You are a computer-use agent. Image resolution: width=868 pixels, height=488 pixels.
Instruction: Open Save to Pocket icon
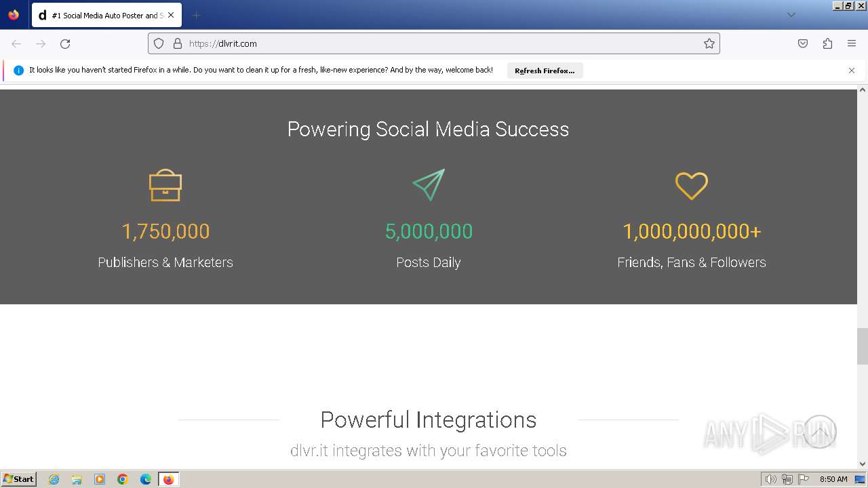803,43
